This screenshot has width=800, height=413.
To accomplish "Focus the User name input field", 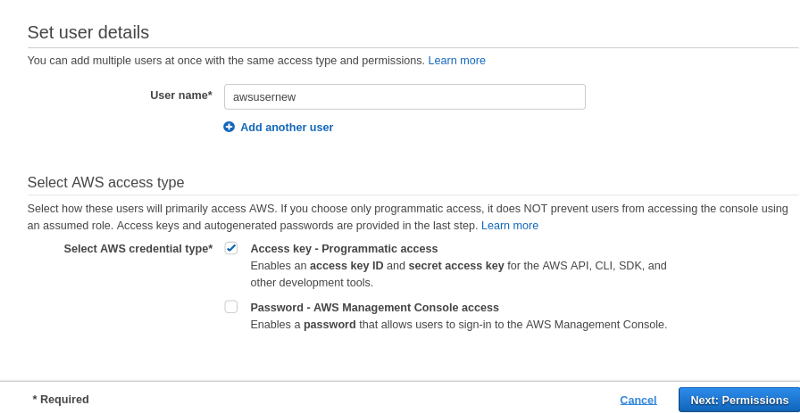I will pyautogui.click(x=405, y=97).
